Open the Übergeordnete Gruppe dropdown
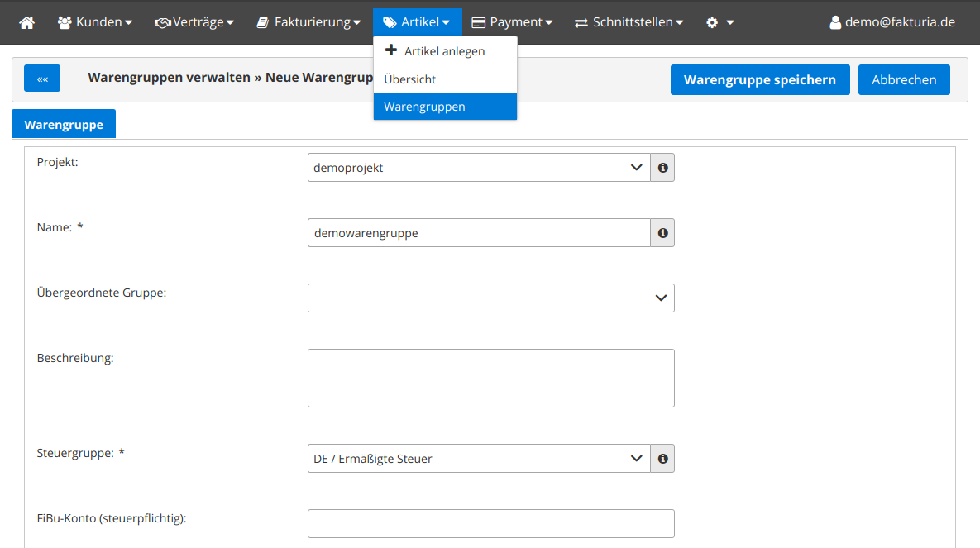 [490, 298]
